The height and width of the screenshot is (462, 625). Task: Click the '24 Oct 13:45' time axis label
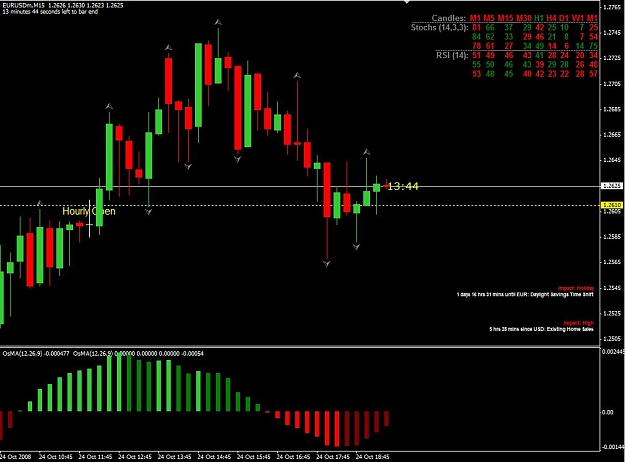(174, 457)
